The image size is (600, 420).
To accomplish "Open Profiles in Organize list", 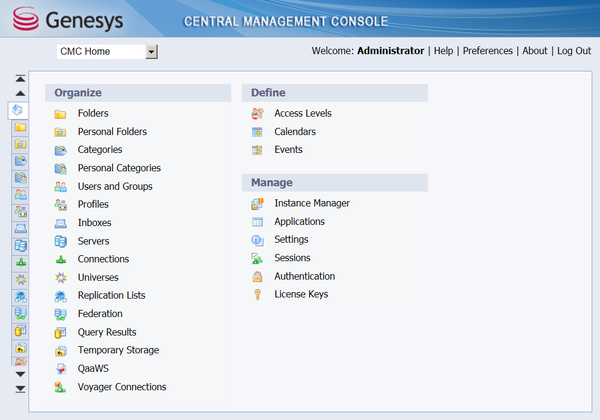I will [x=93, y=204].
